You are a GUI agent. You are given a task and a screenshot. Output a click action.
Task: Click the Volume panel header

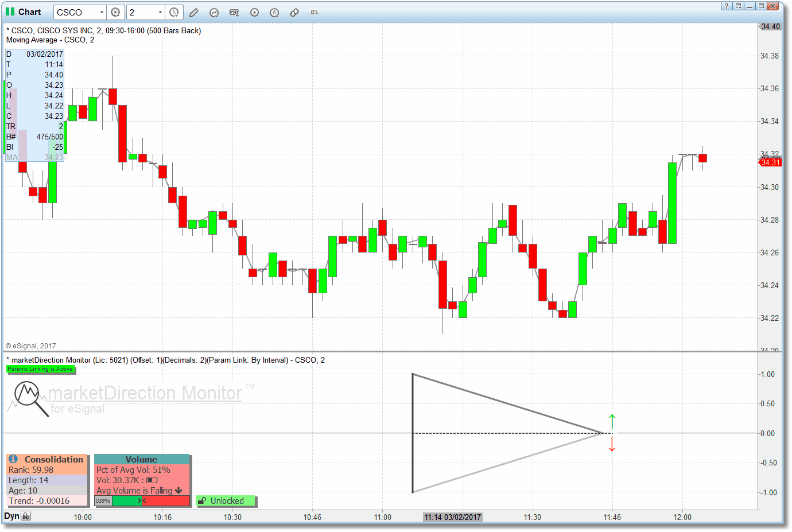141,459
